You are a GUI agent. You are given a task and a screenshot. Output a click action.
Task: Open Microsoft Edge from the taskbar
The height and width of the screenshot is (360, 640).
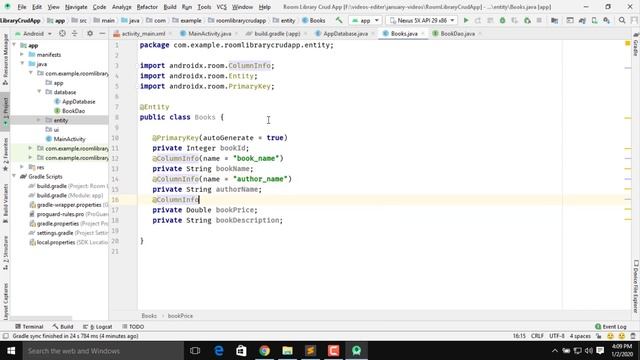coord(219,351)
